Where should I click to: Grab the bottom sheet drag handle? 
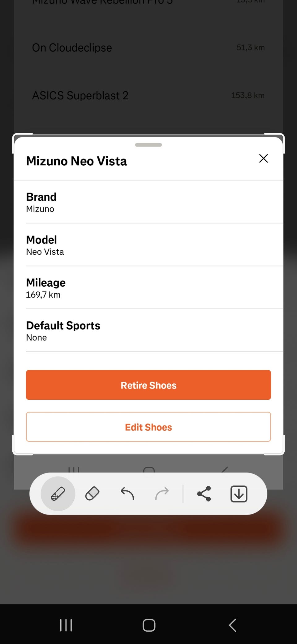(x=148, y=145)
